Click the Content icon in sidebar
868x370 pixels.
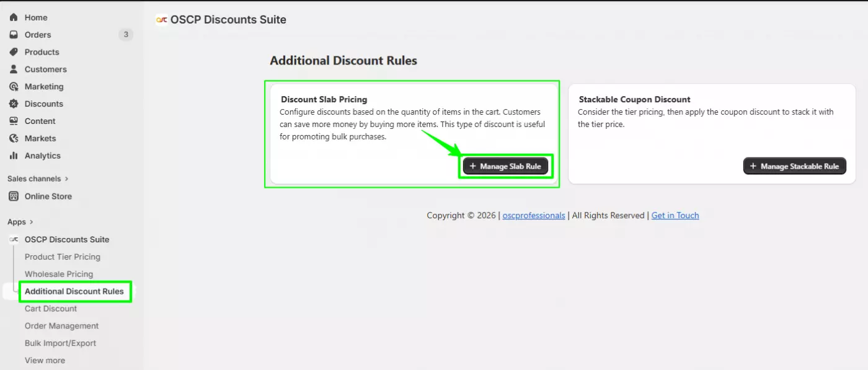pyautogui.click(x=14, y=121)
